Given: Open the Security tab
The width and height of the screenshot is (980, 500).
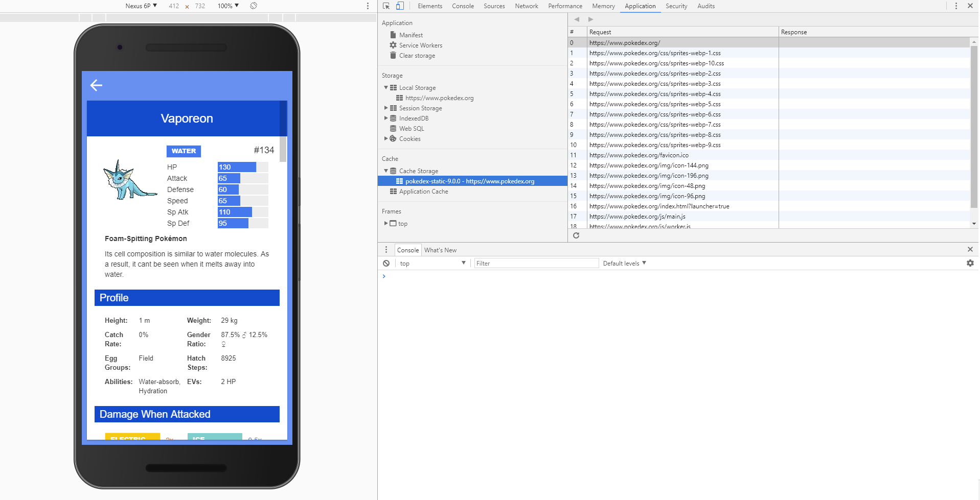Looking at the screenshot, I should coord(676,6).
